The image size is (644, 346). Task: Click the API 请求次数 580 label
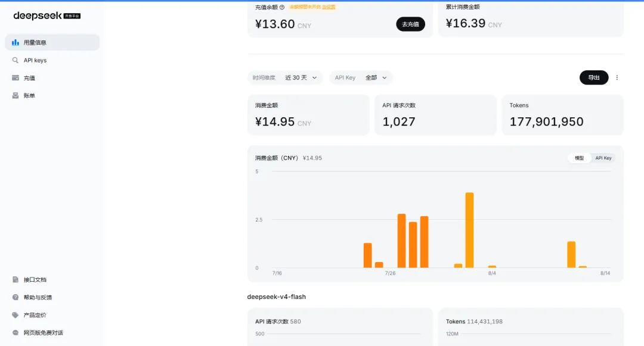click(x=278, y=322)
